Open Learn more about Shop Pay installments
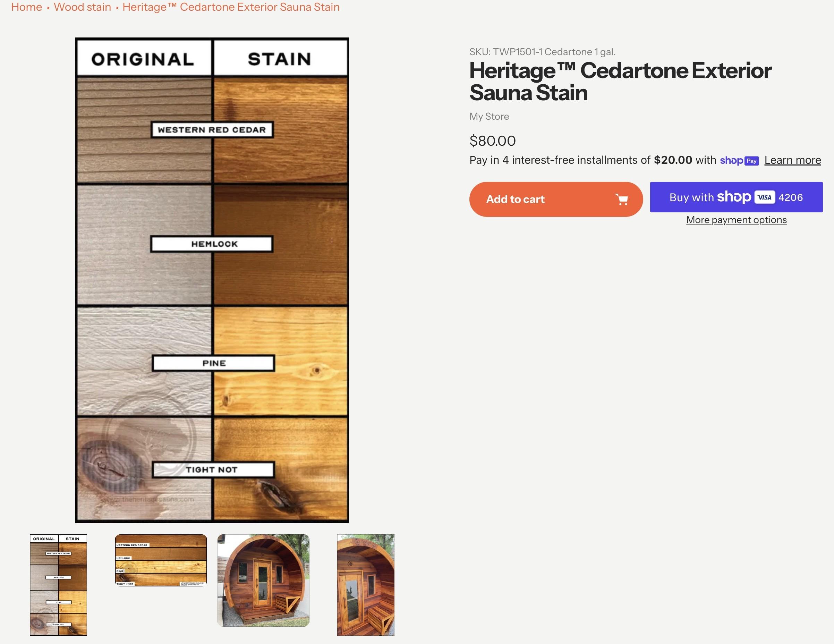834x644 pixels. tap(792, 160)
